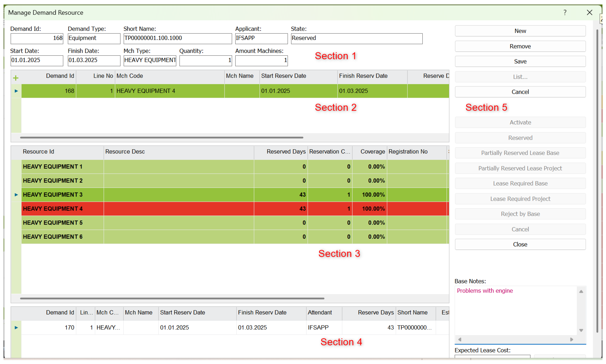Click the Start Date field
Viewport: 606px width, 364px height.
click(x=37, y=61)
